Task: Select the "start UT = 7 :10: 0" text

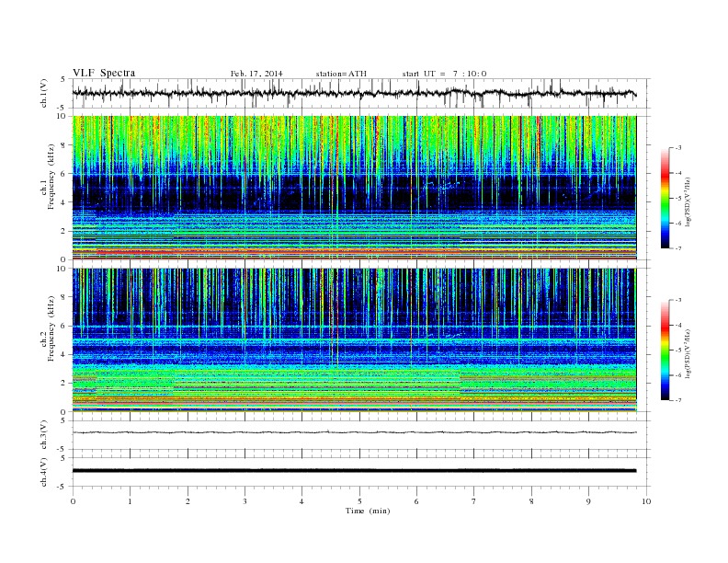Action: click(x=444, y=74)
